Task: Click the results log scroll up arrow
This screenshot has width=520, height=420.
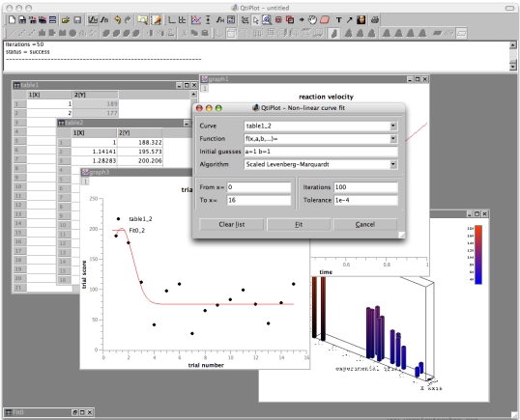Action: [513, 45]
